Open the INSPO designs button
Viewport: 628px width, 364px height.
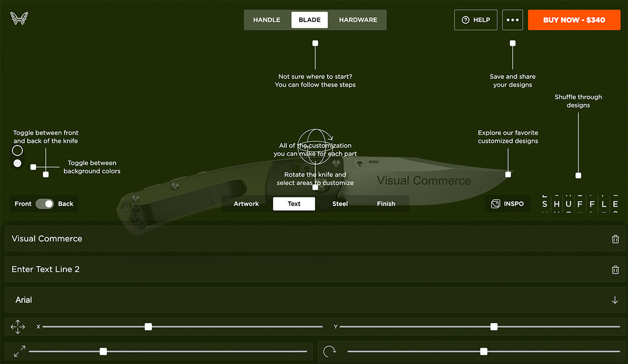click(507, 204)
